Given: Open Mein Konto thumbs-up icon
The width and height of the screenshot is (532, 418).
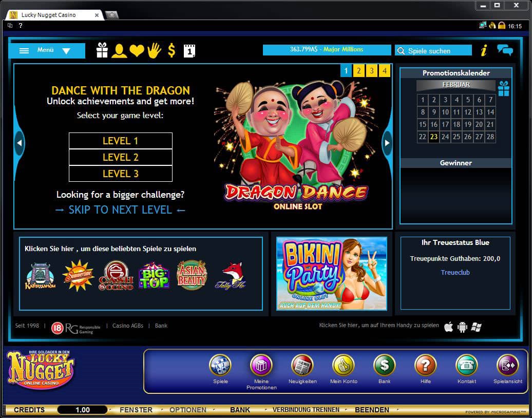Looking at the screenshot, I should [344, 365].
